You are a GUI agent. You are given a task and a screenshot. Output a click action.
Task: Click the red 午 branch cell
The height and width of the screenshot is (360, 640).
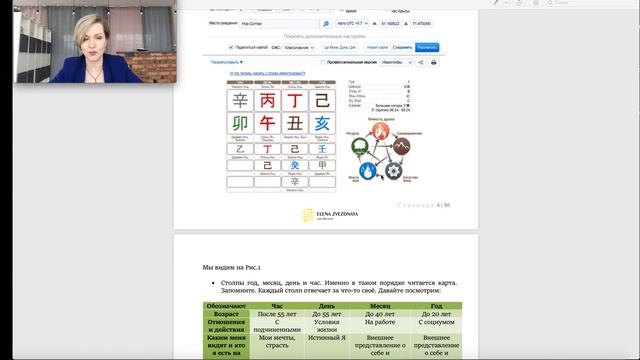pos(267,123)
